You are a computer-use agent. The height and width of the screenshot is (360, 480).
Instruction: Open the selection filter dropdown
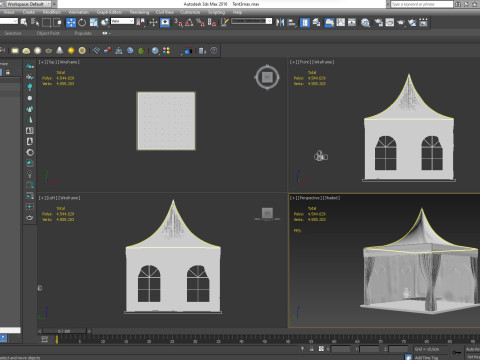[8, 21]
